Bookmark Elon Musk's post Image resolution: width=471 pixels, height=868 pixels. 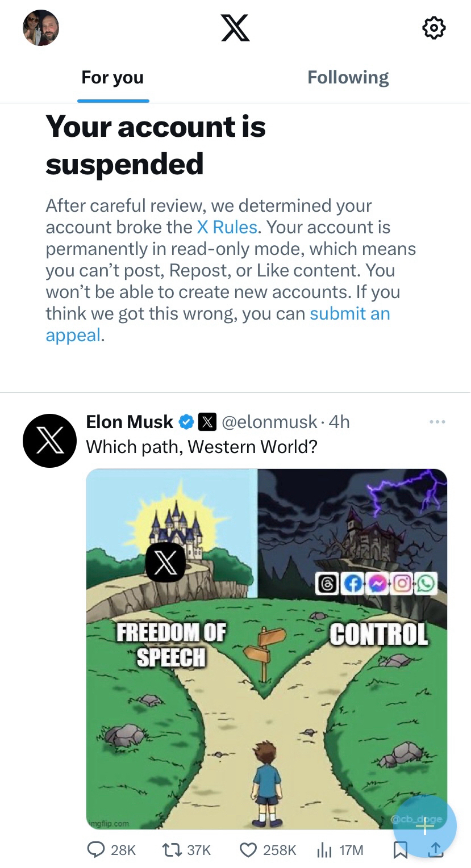(x=401, y=849)
